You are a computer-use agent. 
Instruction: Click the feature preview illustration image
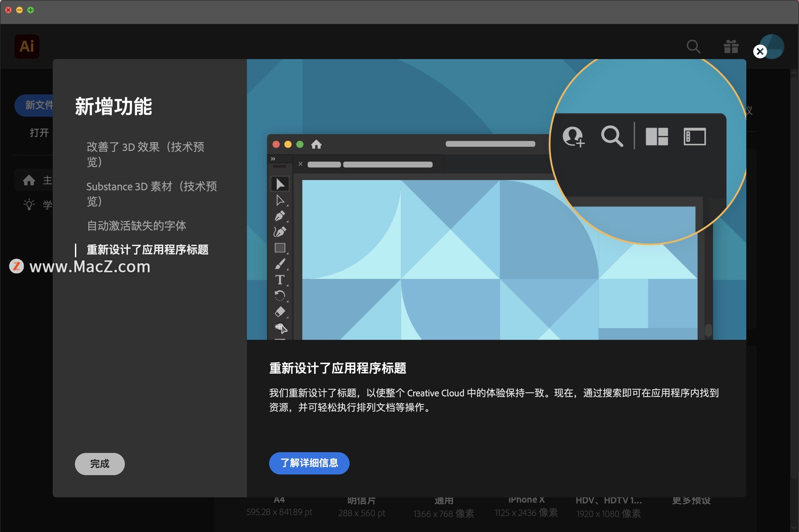pos(496,199)
